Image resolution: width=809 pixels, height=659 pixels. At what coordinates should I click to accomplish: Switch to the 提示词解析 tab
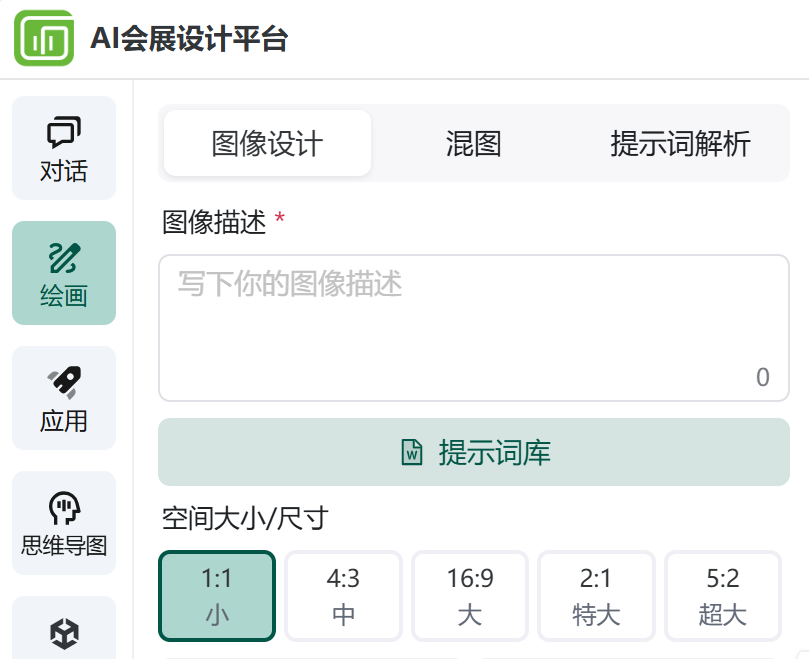681,143
